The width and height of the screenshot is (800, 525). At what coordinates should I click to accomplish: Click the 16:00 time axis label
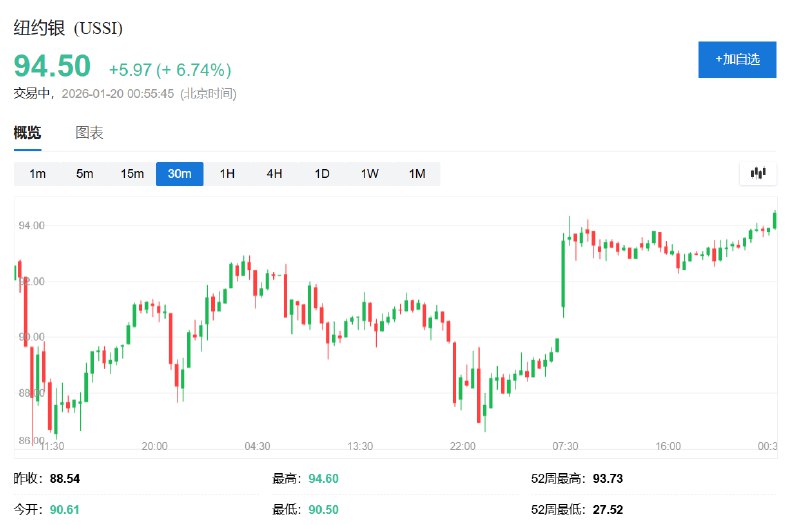[x=668, y=446]
